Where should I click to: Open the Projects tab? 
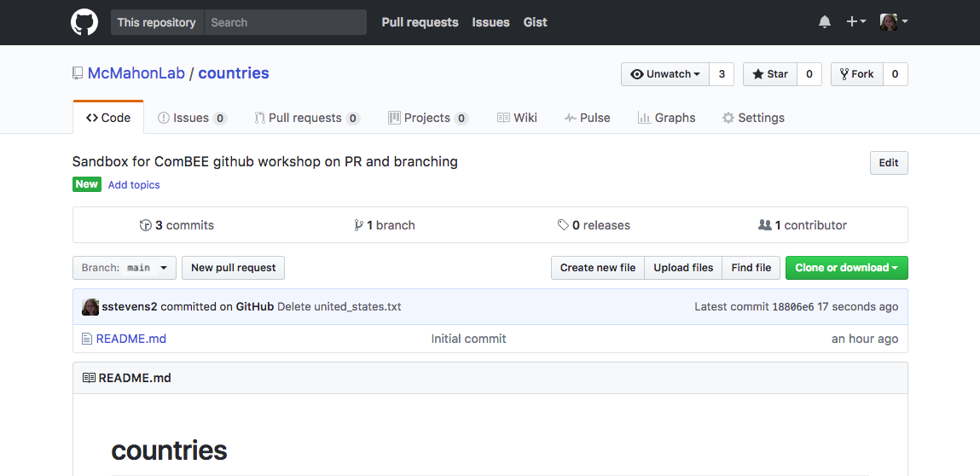click(428, 118)
